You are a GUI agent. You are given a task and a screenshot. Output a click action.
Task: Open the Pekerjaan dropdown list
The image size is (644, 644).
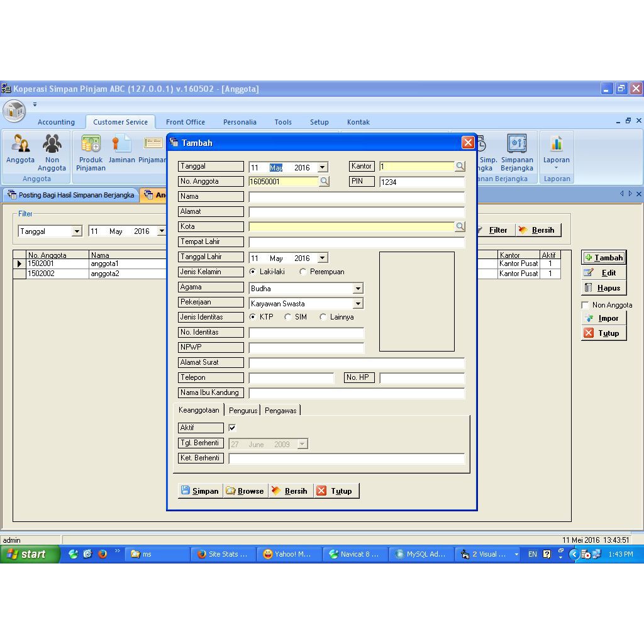[358, 304]
